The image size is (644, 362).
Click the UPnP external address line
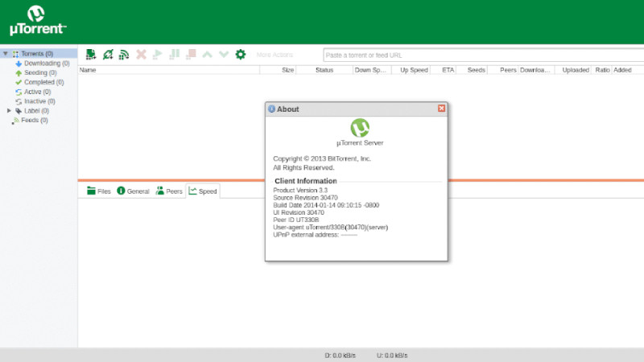[x=315, y=235]
